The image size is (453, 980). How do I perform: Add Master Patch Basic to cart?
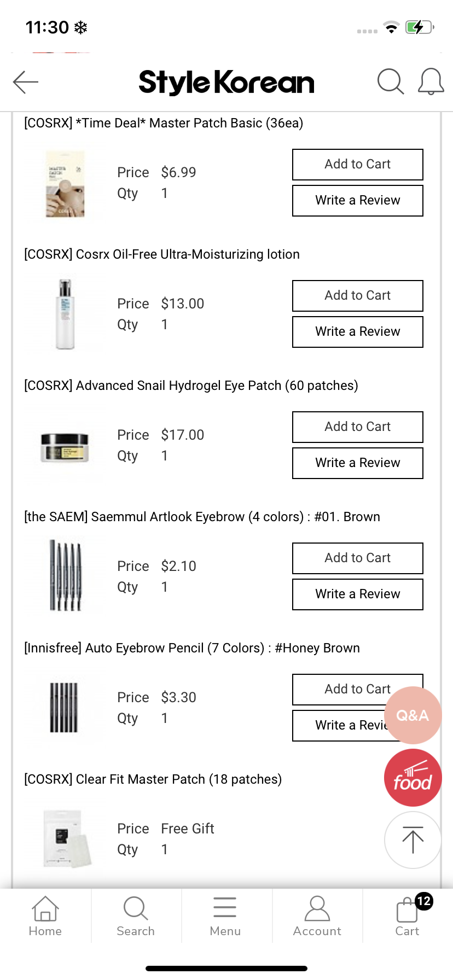[358, 165]
